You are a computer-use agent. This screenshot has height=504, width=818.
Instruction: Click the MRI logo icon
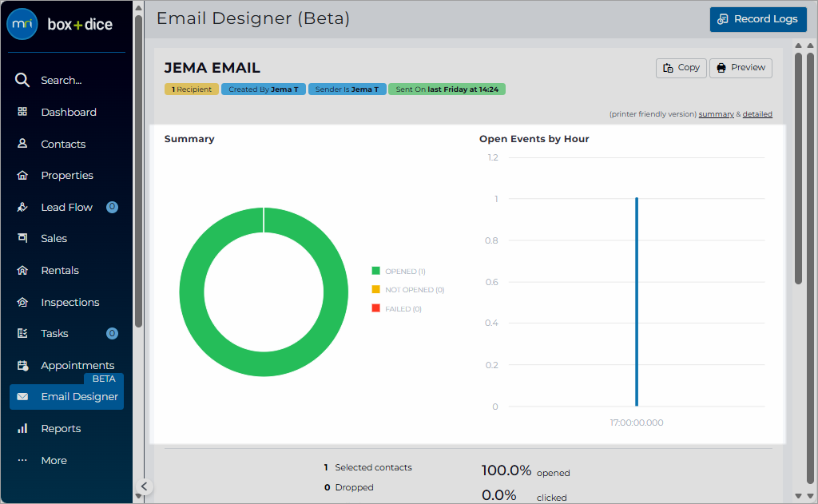click(22, 24)
